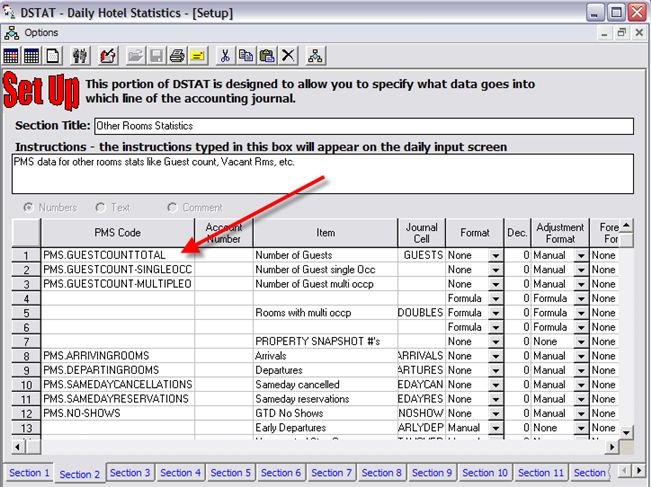Click the black X delete icon
The width and height of the screenshot is (651, 487).
click(288, 56)
